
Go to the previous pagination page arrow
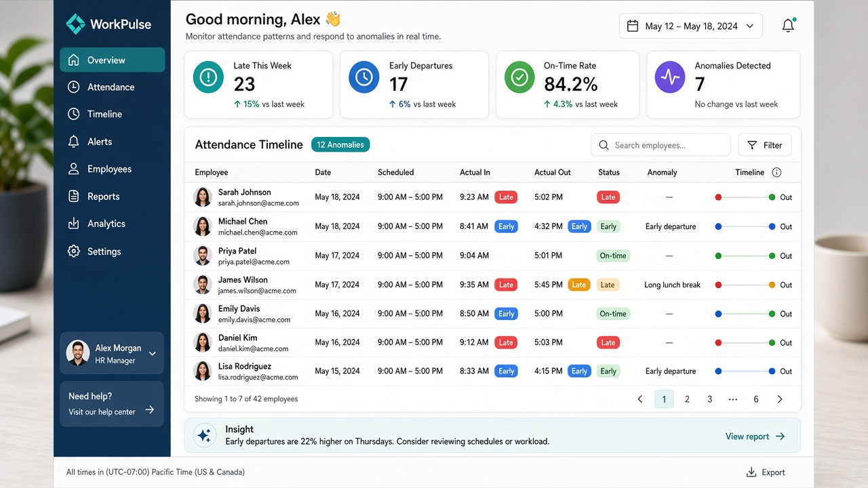pos(639,399)
